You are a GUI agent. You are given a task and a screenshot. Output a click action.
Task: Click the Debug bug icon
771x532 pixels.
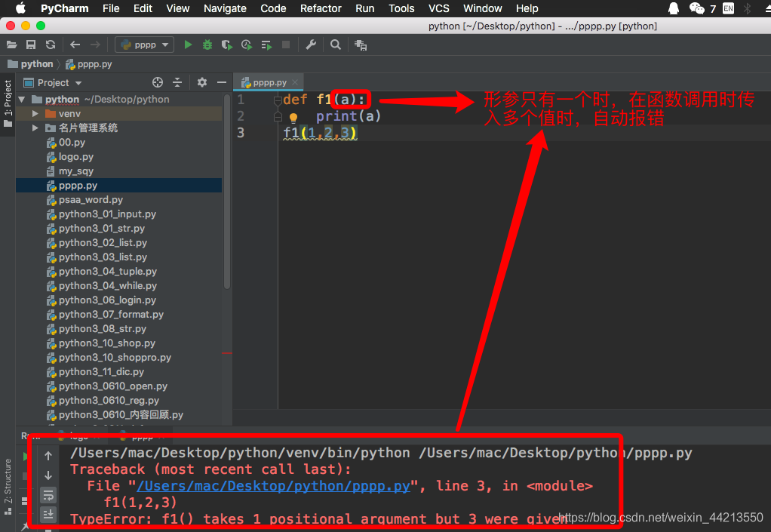click(x=207, y=45)
